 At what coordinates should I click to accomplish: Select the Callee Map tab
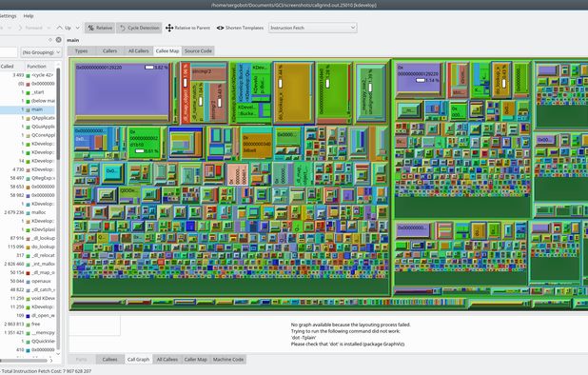tap(167, 51)
